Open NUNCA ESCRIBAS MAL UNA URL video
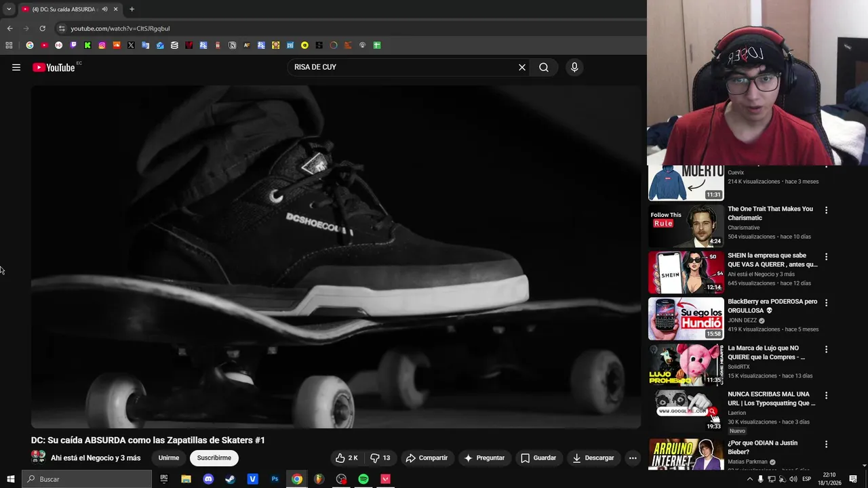 pyautogui.click(x=772, y=399)
